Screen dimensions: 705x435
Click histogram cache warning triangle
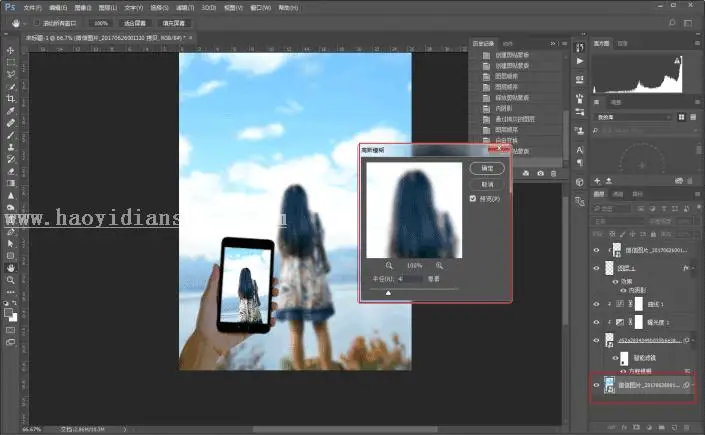tap(677, 60)
